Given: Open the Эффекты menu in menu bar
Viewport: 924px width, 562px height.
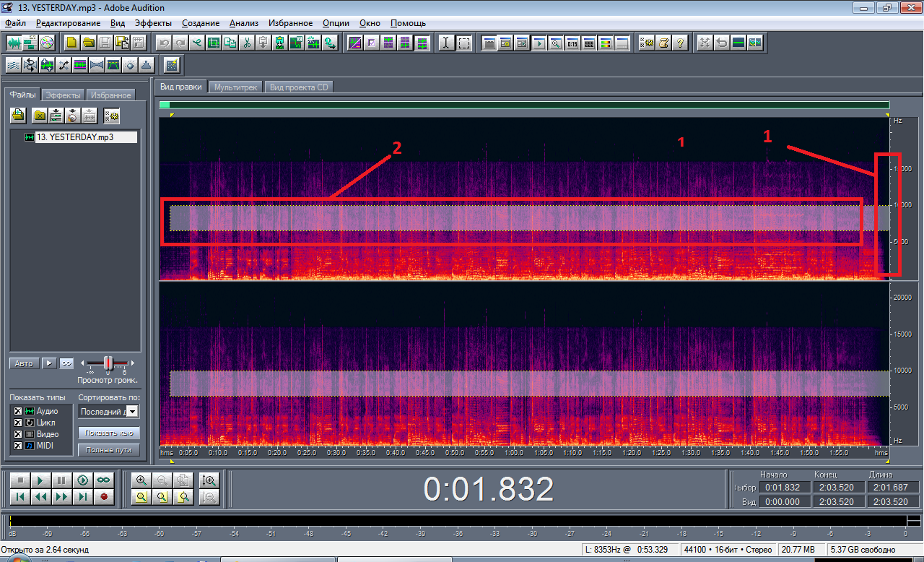Looking at the screenshot, I should [x=153, y=23].
